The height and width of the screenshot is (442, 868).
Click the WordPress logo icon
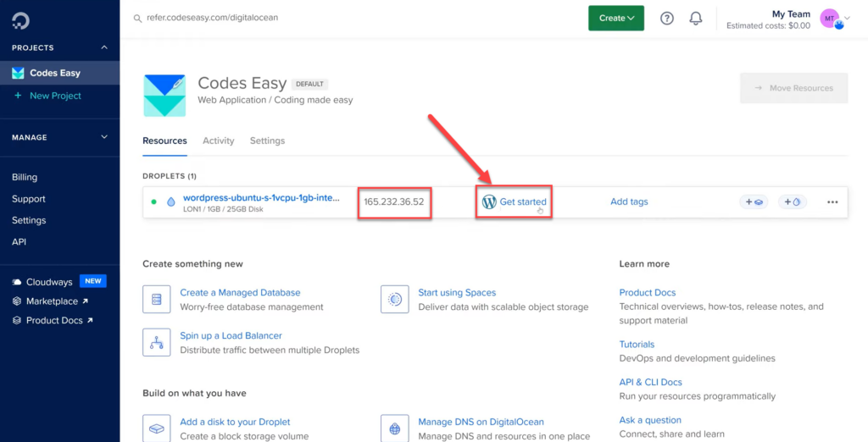pos(489,202)
